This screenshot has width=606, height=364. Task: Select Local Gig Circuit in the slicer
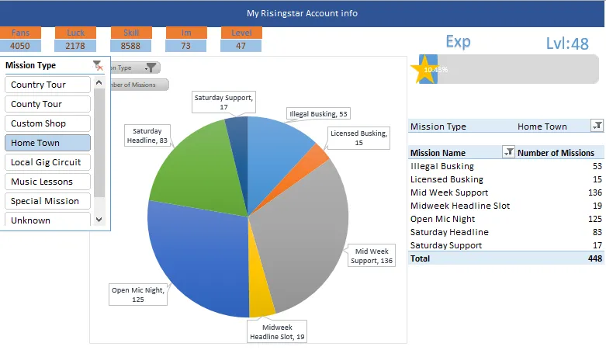click(47, 162)
